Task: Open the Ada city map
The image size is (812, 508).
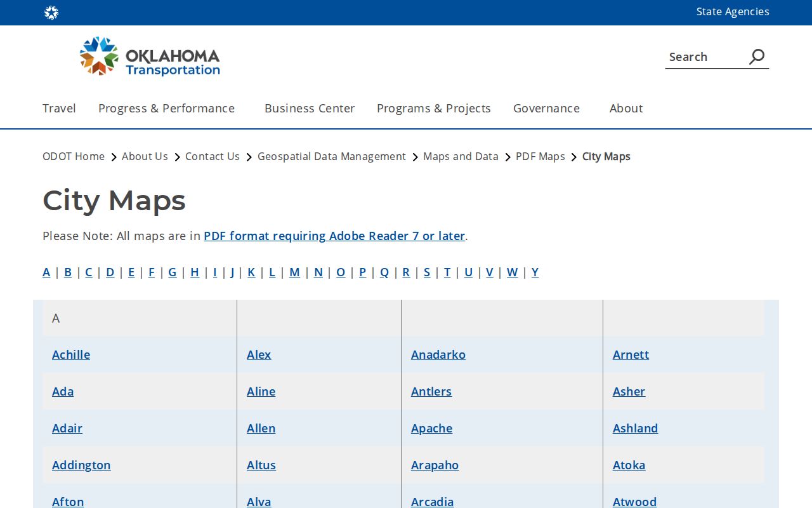Action: click(x=63, y=391)
